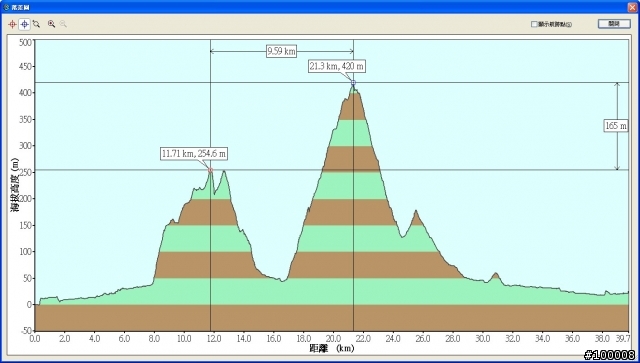The width and height of the screenshot is (640, 363).
Task: Toggle the show-waypoints checkbox in toolbar
Action: (x=534, y=24)
